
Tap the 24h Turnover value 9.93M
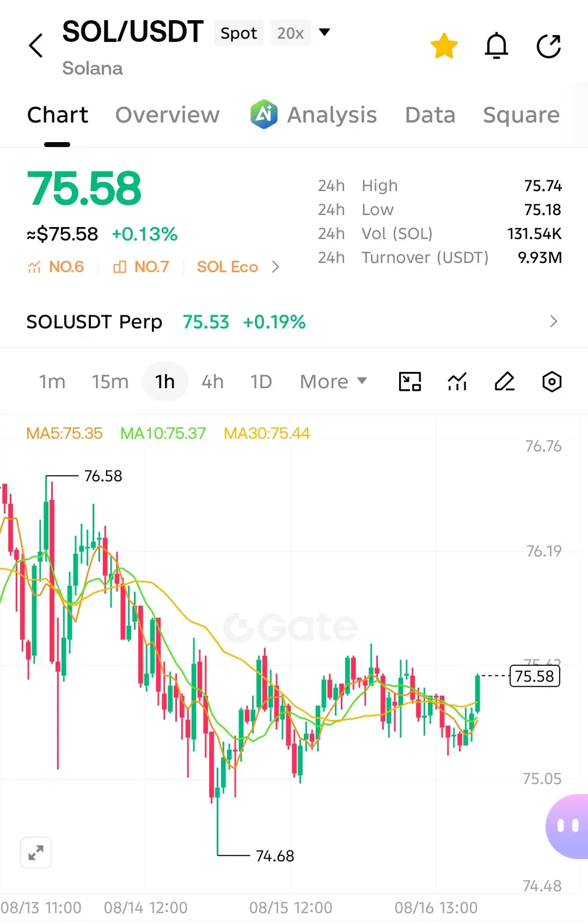click(x=540, y=258)
